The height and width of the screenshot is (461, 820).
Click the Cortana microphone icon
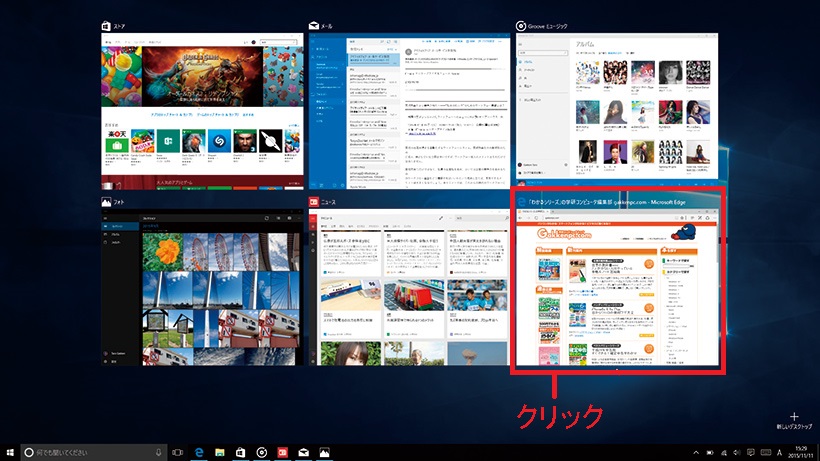point(158,452)
